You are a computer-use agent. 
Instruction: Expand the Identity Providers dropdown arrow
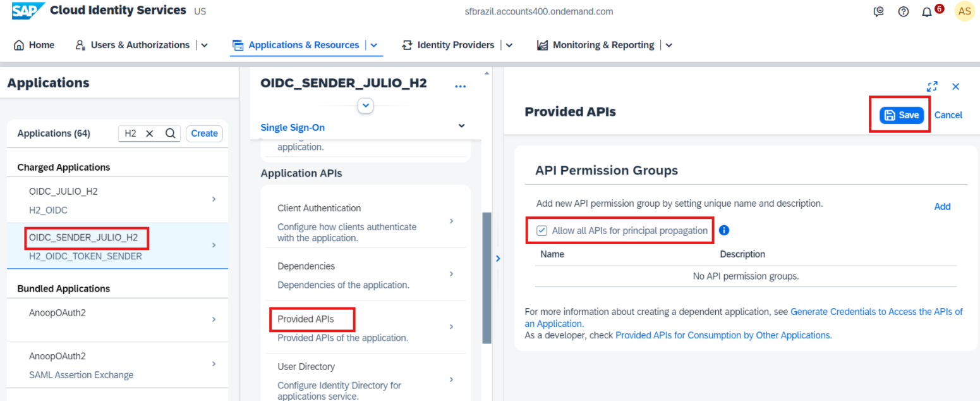click(x=509, y=46)
